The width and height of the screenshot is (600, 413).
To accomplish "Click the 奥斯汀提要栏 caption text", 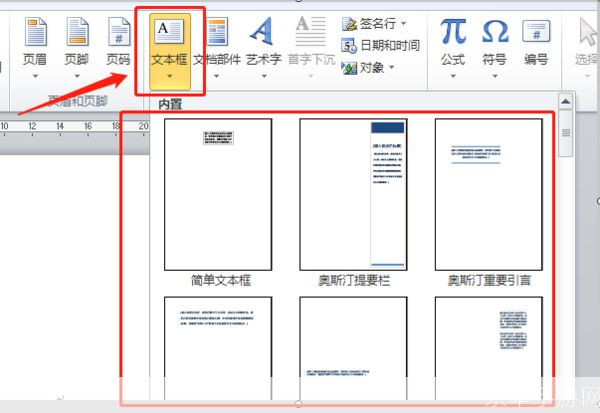I will [354, 281].
